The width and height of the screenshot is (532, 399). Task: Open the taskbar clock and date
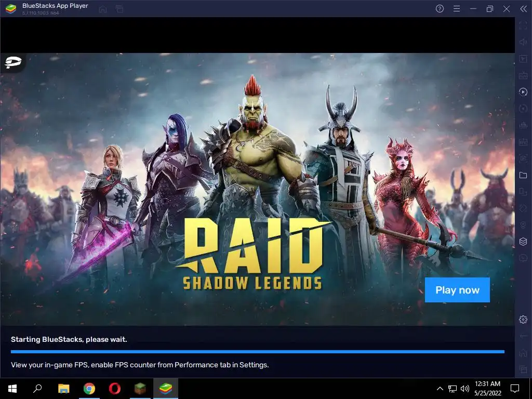click(x=487, y=389)
